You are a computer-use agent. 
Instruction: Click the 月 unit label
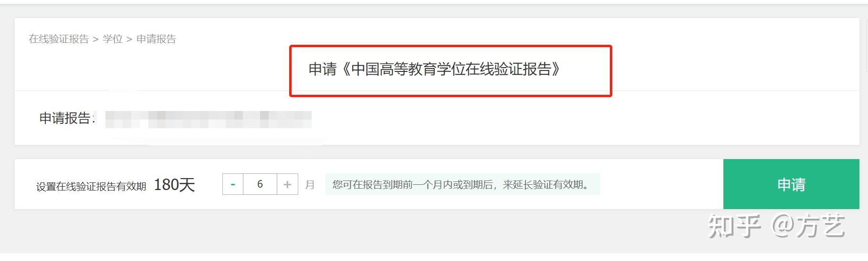pos(310,185)
